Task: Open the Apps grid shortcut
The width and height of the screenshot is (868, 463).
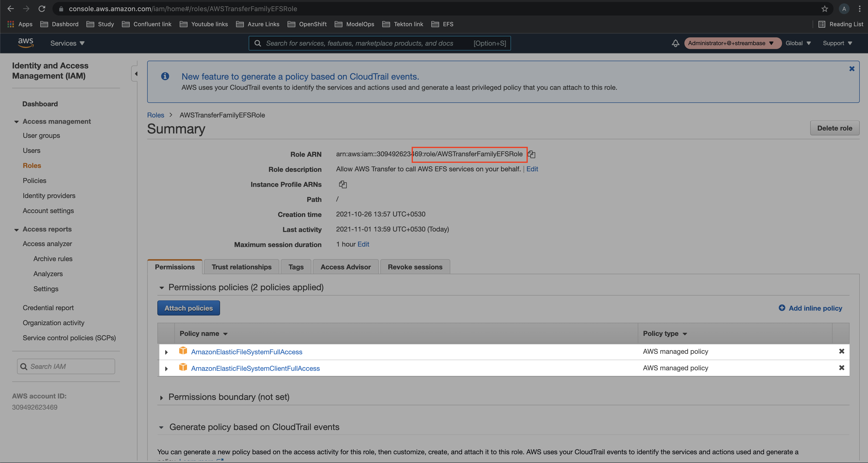Action: point(20,24)
